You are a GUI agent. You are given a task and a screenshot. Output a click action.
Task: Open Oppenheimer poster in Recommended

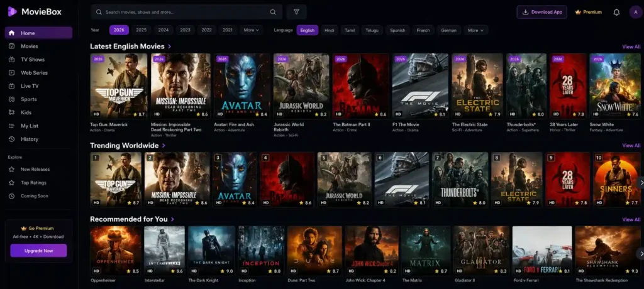(116, 251)
